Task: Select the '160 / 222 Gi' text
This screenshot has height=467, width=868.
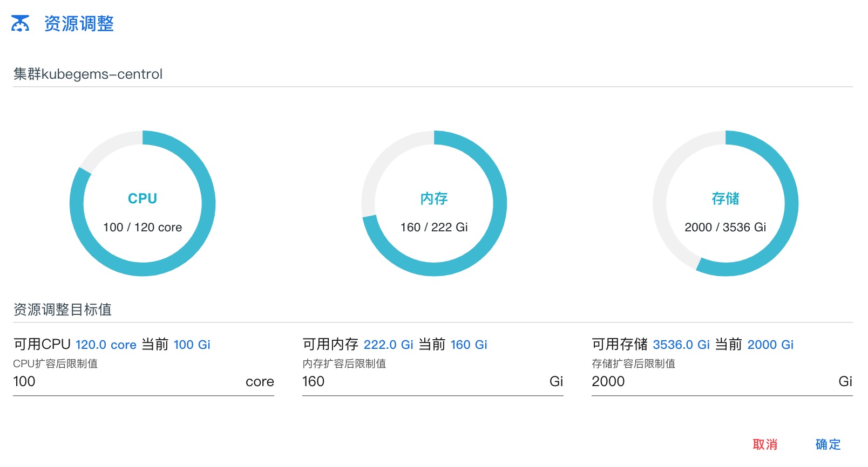Action: [434, 227]
